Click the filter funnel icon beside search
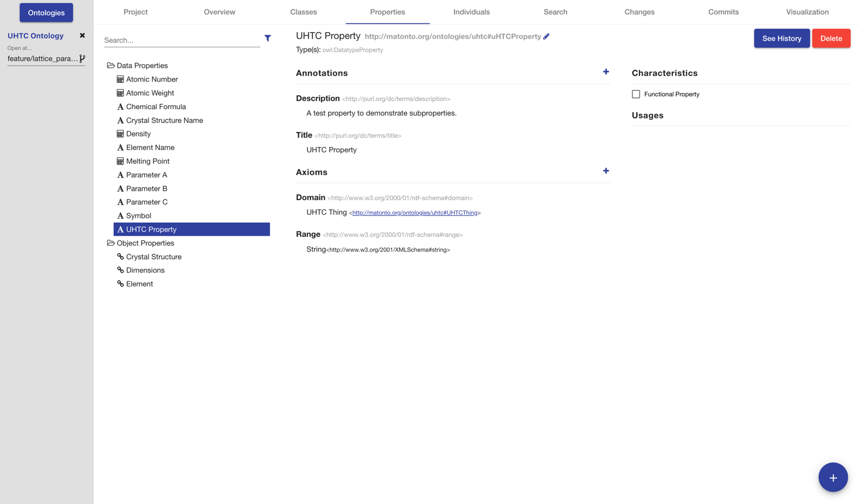859x504 pixels. click(x=267, y=38)
